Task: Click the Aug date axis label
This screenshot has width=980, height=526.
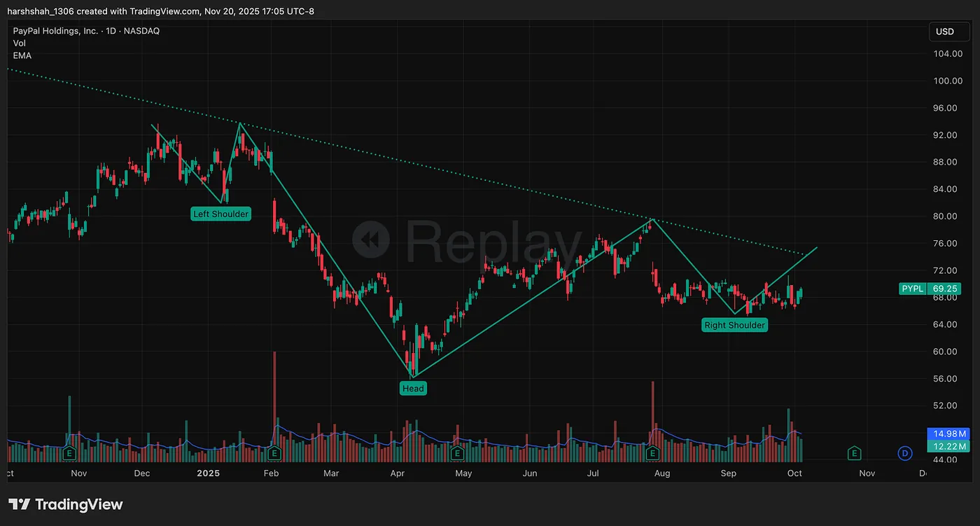Action: [661, 473]
